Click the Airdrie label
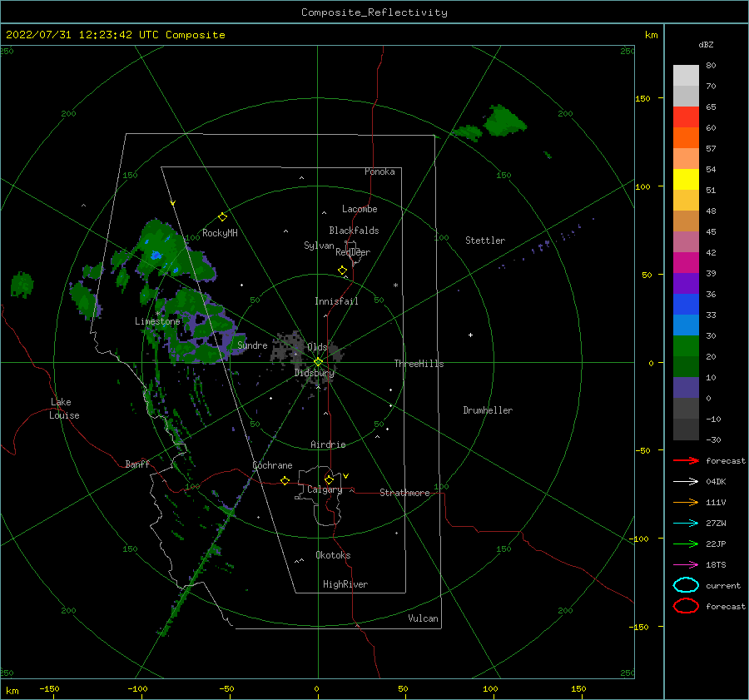 pos(328,444)
